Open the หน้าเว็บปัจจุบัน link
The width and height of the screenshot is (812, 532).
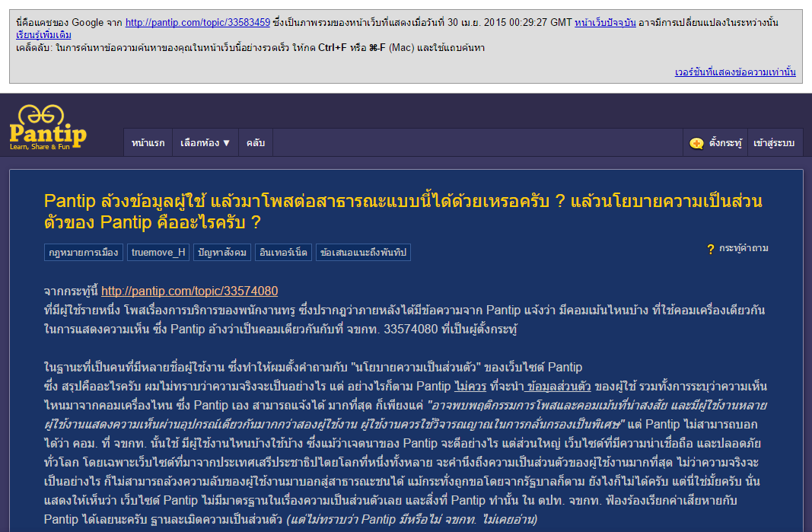click(x=605, y=22)
